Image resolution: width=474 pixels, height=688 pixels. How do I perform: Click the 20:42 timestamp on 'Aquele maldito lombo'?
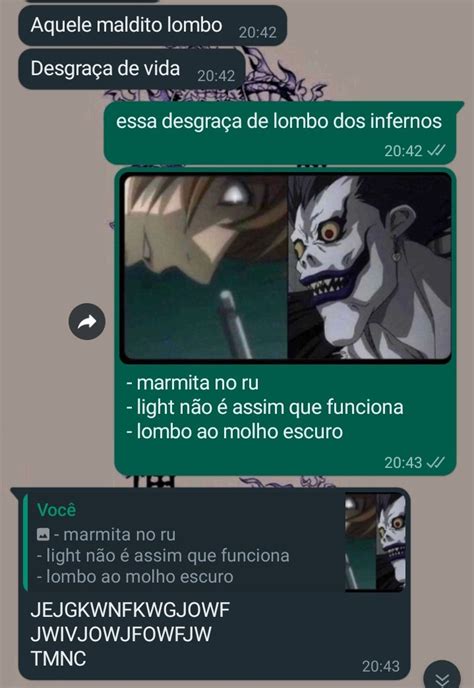[x=258, y=32]
